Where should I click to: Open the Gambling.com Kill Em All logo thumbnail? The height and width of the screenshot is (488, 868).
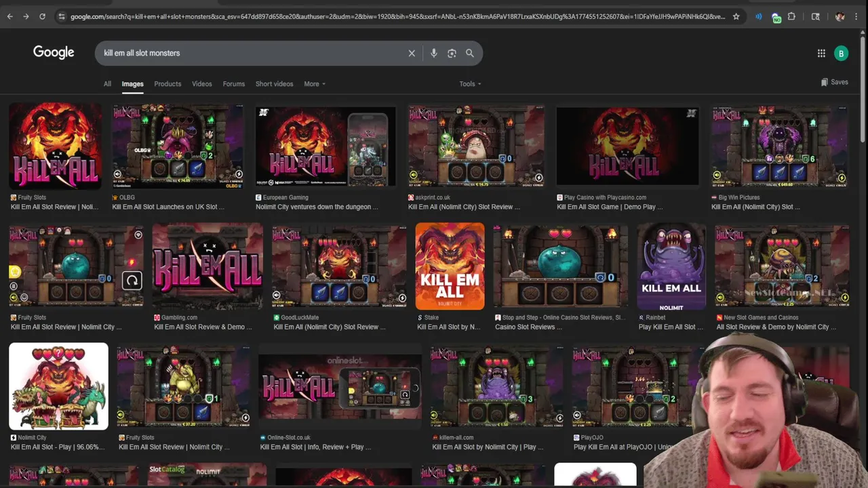coord(208,266)
